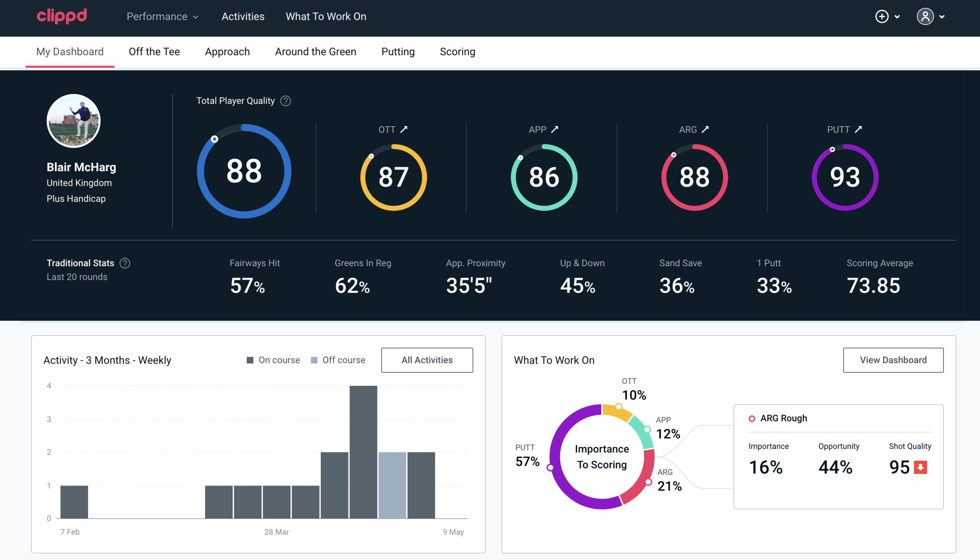Click the Traditional Stats help icon
This screenshot has height=560, width=980.
[x=125, y=263]
